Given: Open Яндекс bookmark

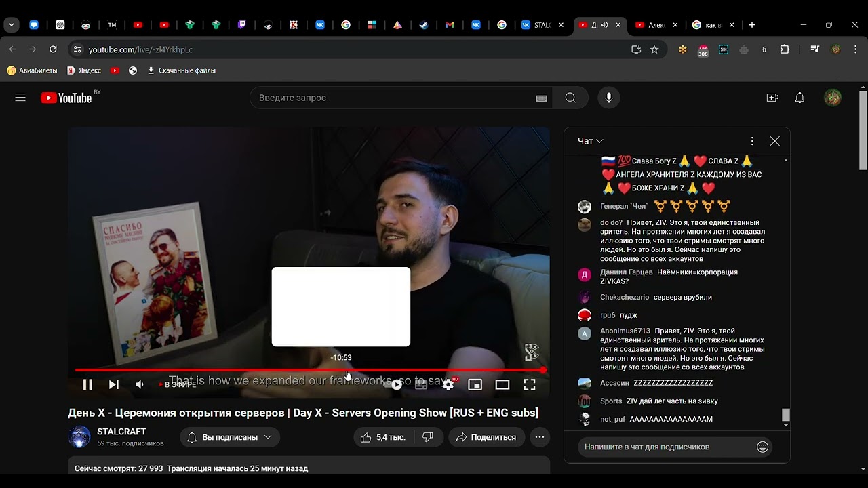Looking at the screenshot, I should [84, 70].
